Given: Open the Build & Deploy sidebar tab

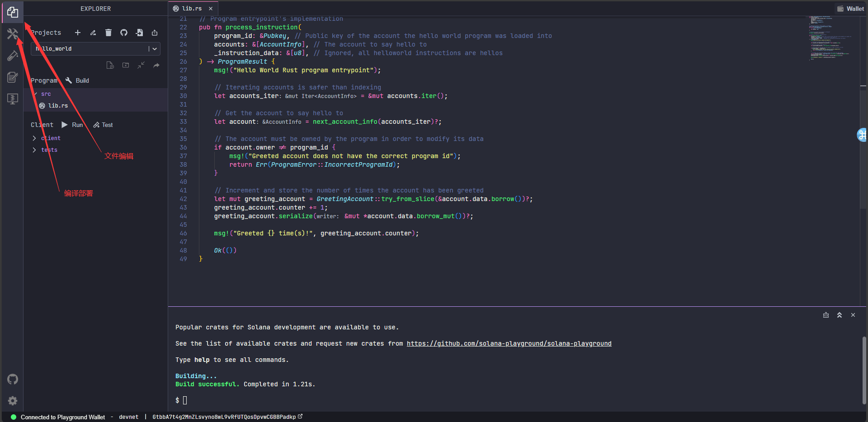Looking at the screenshot, I should point(12,34).
